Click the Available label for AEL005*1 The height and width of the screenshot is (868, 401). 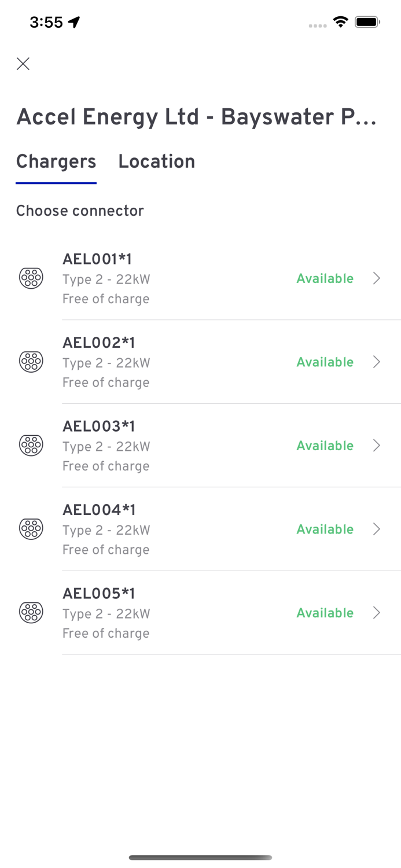325,612
